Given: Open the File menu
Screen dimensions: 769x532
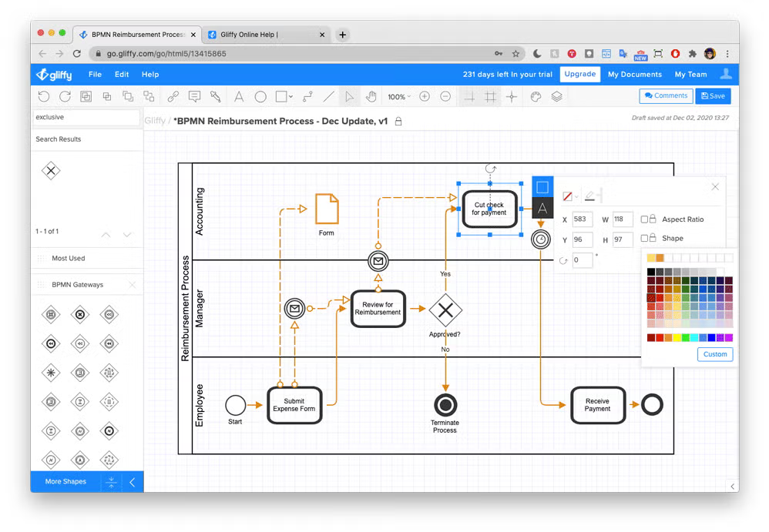Looking at the screenshot, I should click(95, 75).
